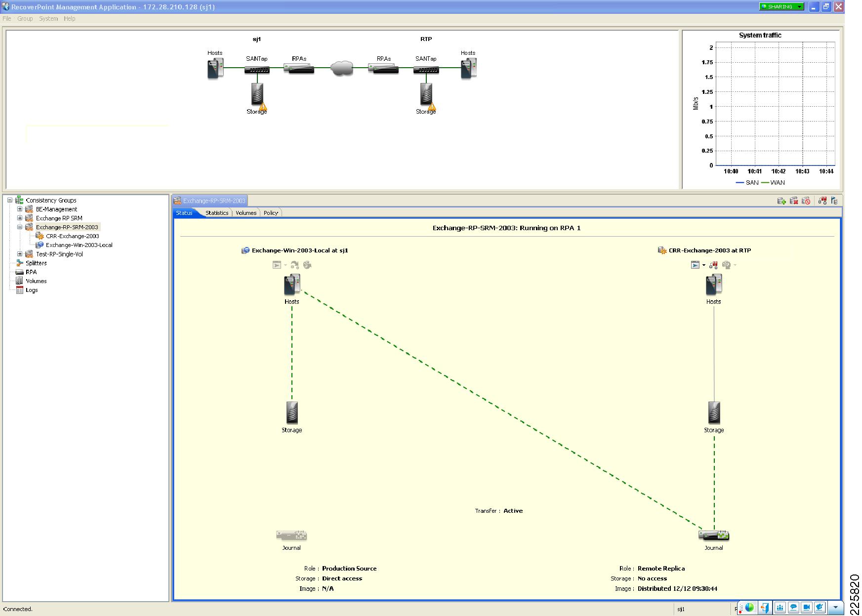This screenshot has height=616, width=862.
Task: Click the grayed Journal icon at sj1 copy
Action: 291,535
